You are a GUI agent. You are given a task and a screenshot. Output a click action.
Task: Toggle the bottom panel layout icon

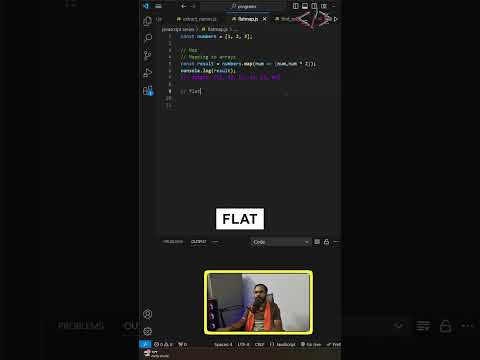pyautogui.click(x=305, y=6)
